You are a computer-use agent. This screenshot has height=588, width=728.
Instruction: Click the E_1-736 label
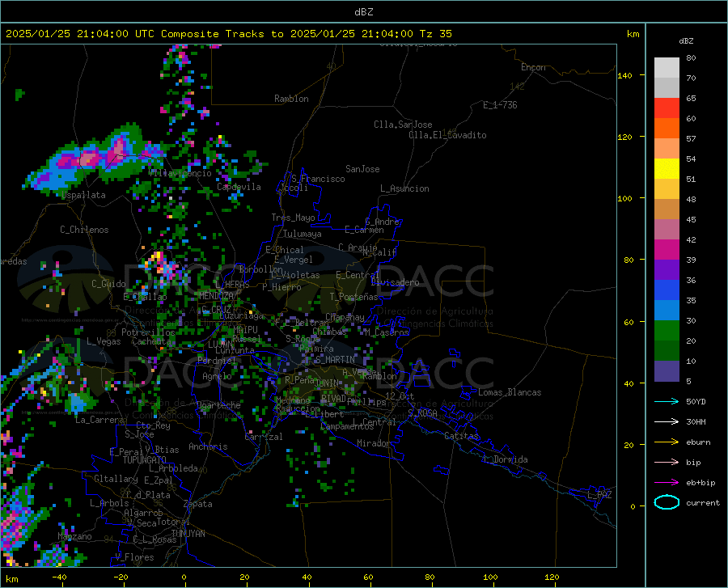point(500,105)
